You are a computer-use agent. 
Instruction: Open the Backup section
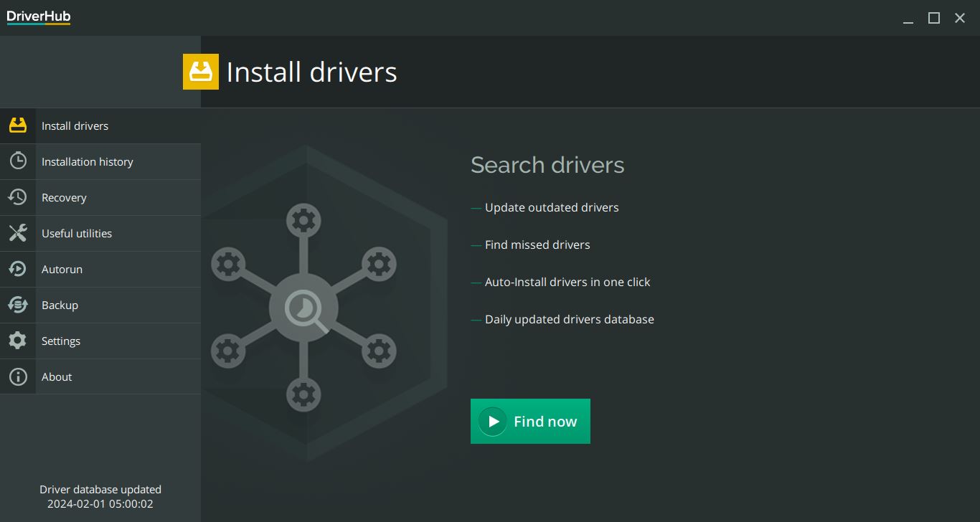pos(100,305)
